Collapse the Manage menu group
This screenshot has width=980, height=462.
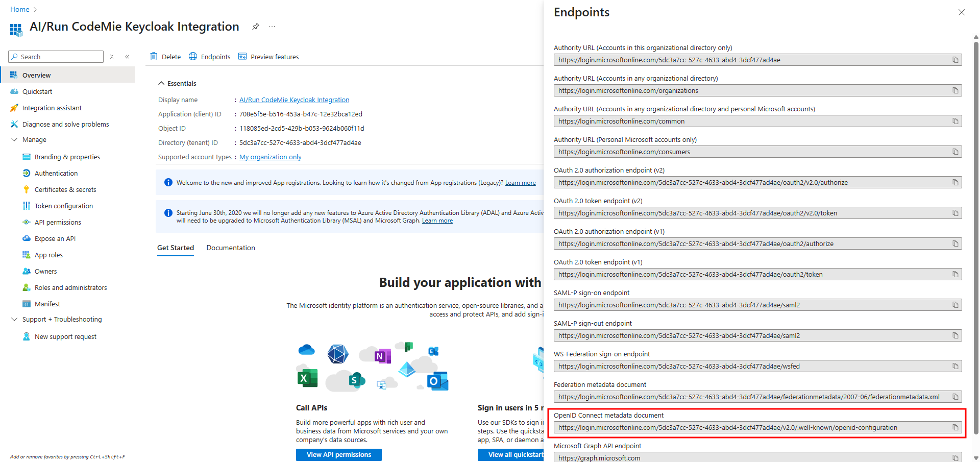[14, 140]
